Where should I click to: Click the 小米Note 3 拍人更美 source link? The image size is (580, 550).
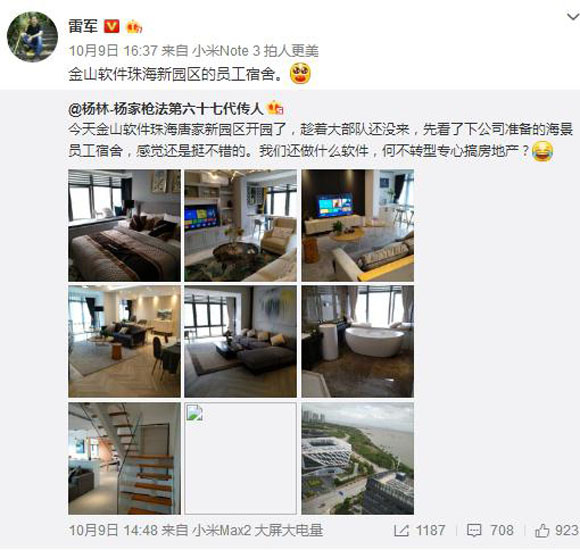[255, 51]
